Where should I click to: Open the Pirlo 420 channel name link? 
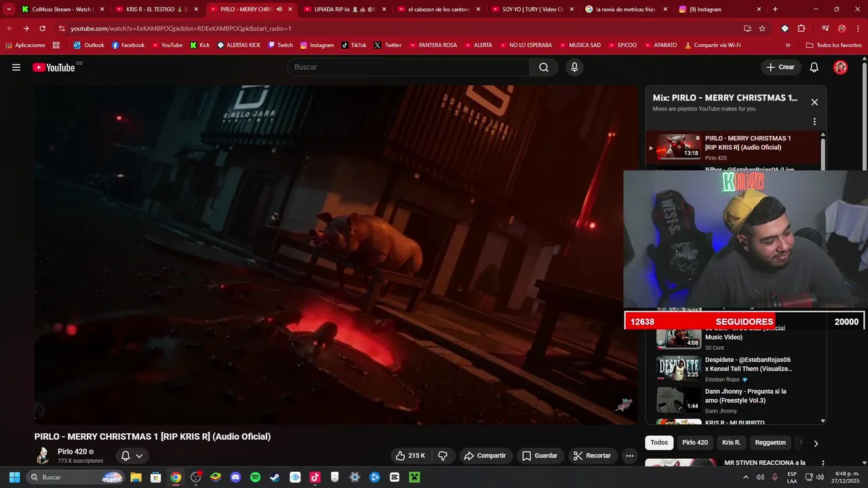click(x=72, y=451)
